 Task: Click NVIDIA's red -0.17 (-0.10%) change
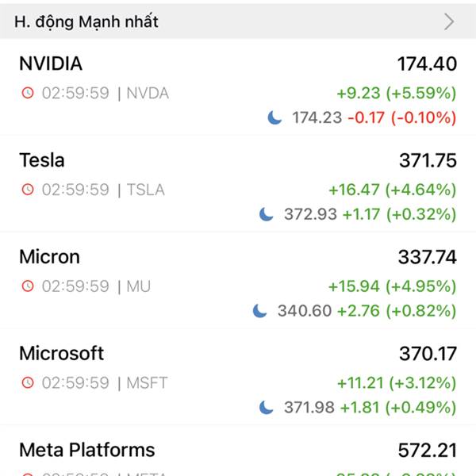point(402,117)
